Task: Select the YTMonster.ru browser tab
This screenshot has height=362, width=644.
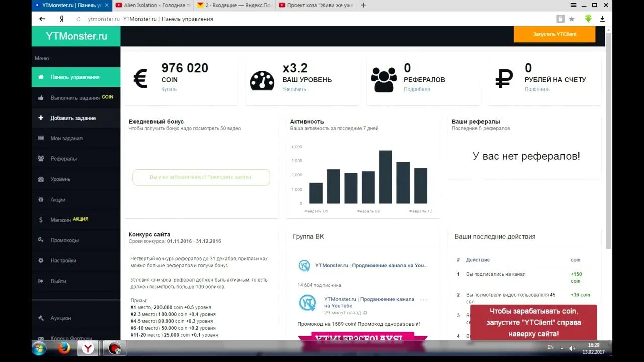Action: [71, 5]
